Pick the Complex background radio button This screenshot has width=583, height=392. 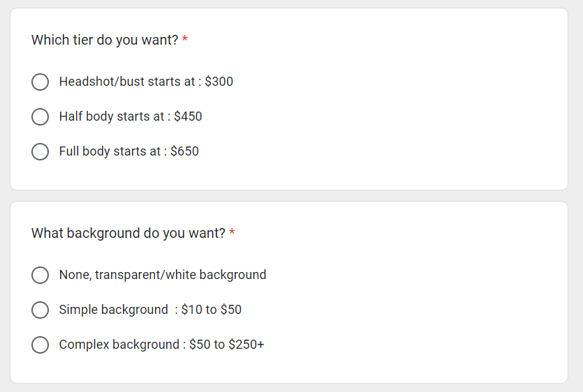point(40,345)
